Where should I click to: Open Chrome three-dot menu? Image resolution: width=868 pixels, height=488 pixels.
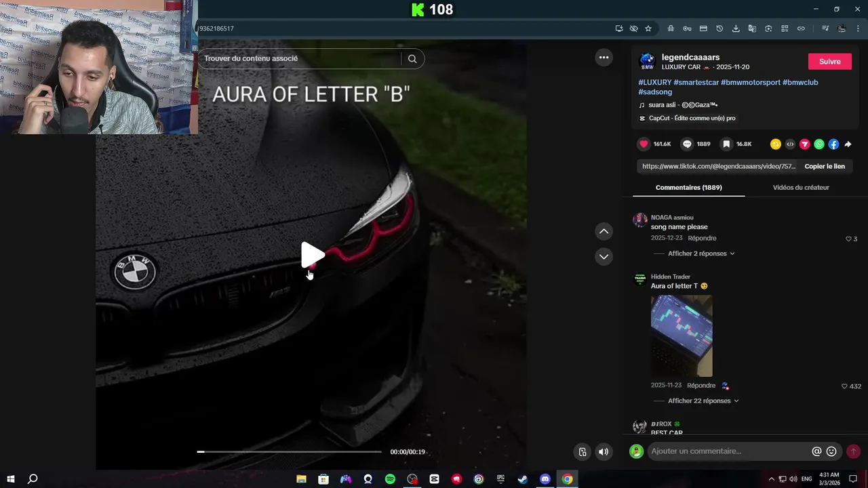click(x=858, y=28)
